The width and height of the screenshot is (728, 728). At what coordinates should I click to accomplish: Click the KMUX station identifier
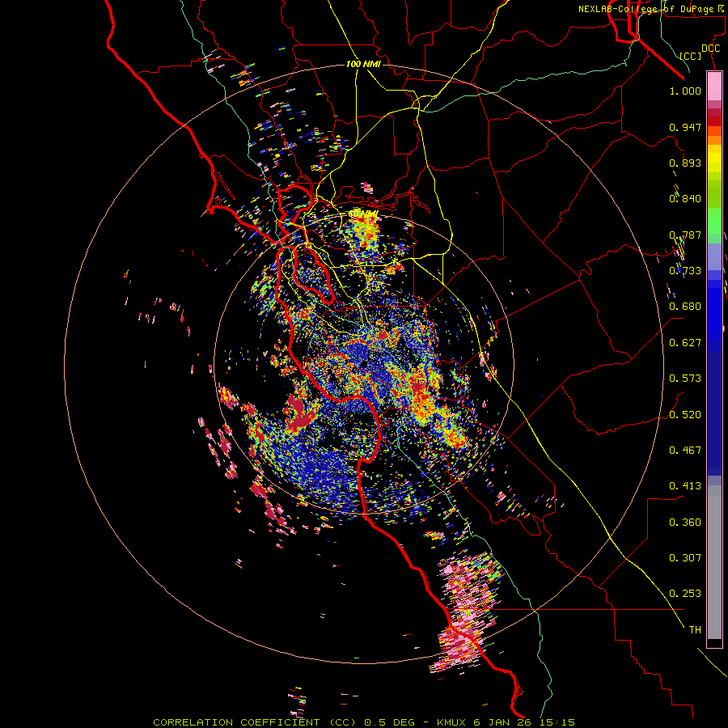click(451, 722)
